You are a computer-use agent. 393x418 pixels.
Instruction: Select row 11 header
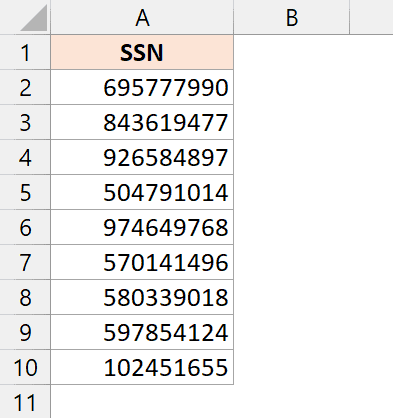pos(25,402)
